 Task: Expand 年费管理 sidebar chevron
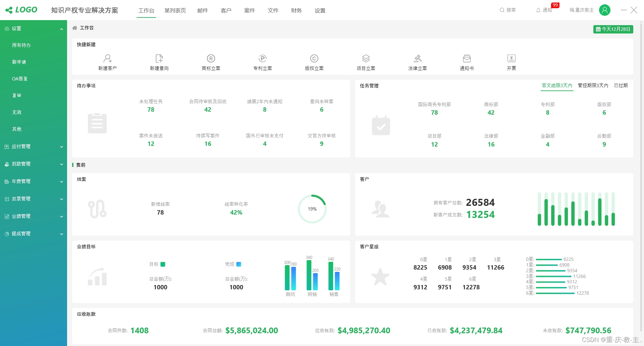click(x=61, y=182)
